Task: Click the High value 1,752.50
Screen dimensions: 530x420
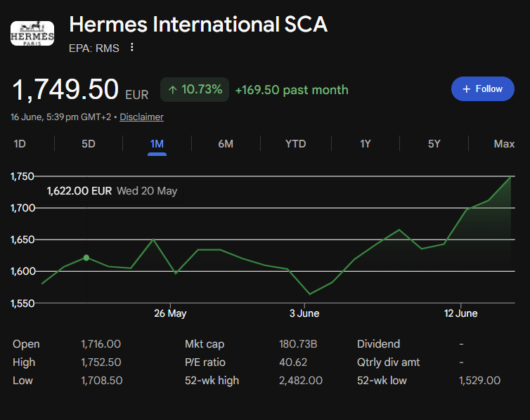Action: 101,362
